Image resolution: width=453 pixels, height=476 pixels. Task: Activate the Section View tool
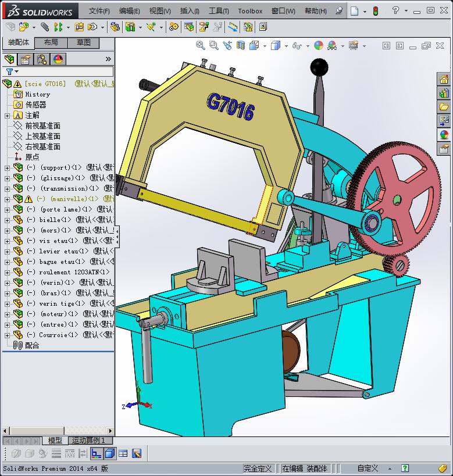241,45
